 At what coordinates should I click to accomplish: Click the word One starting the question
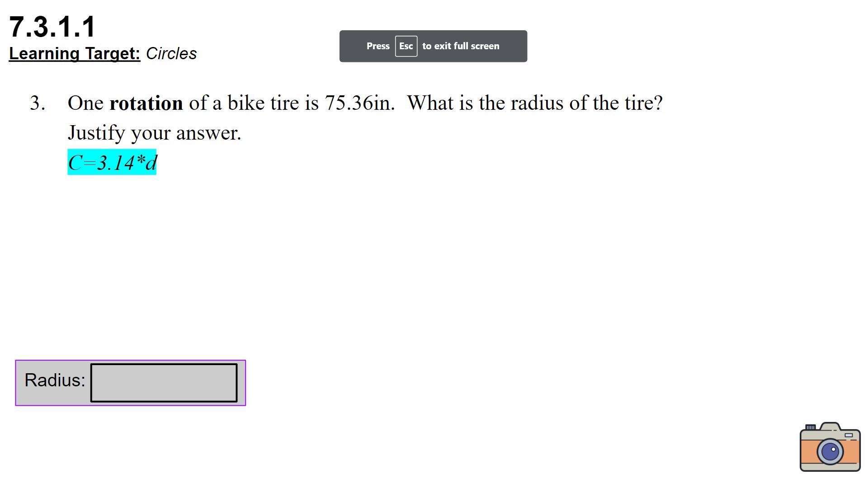pos(85,103)
